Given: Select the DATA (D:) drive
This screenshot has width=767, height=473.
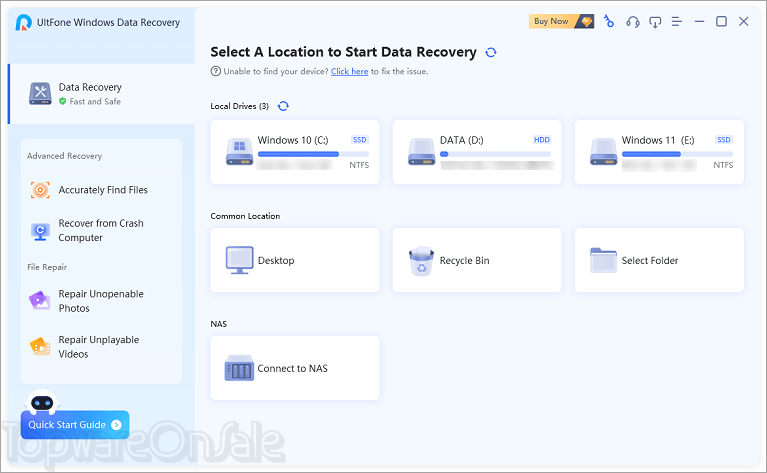Looking at the screenshot, I should (477, 152).
